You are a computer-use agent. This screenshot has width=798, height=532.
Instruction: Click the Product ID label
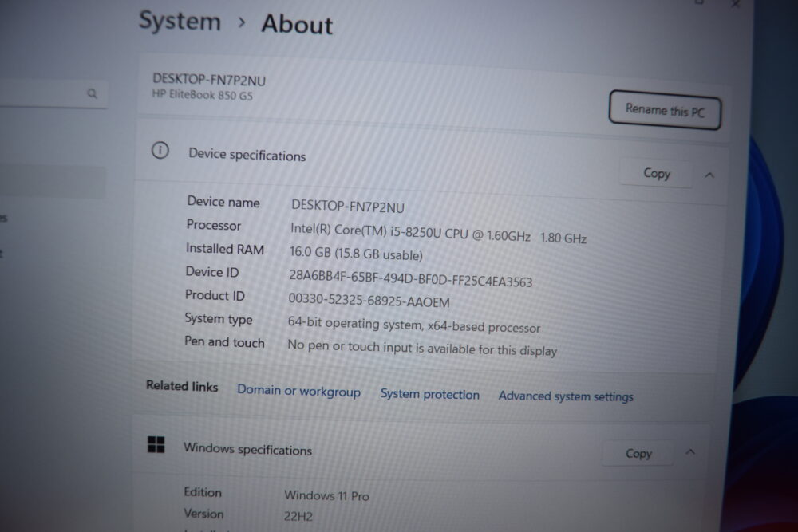(x=215, y=295)
